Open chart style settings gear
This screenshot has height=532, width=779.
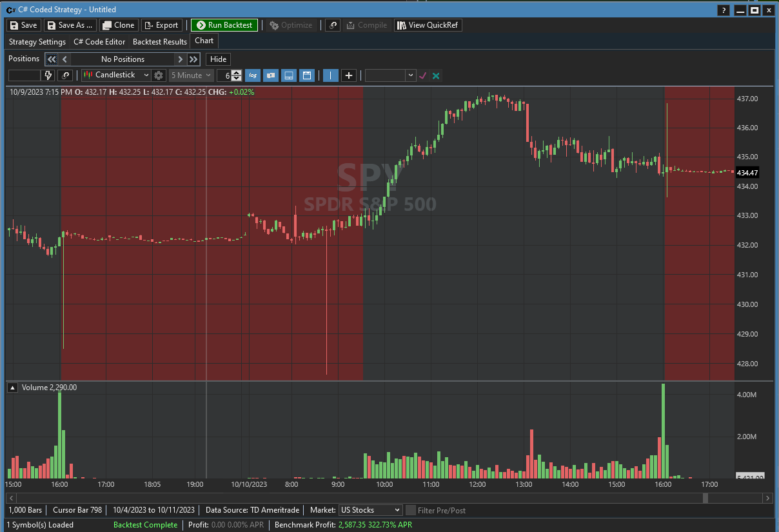pos(159,75)
